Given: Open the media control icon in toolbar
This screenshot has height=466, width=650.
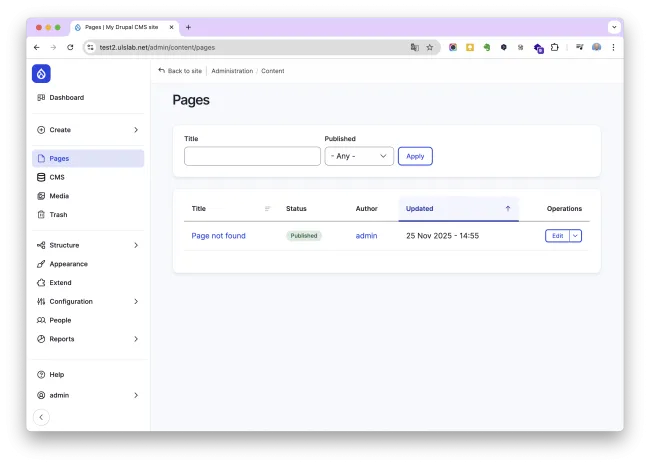Looking at the screenshot, I should coord(580,47).
